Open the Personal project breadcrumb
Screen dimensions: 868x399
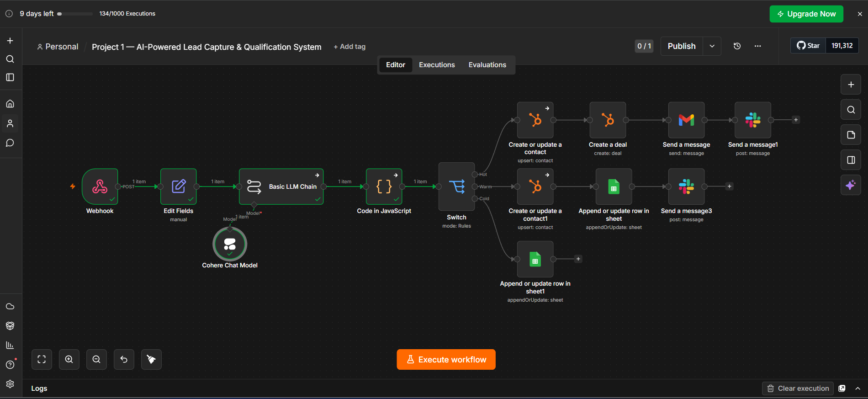click(58, 47)
